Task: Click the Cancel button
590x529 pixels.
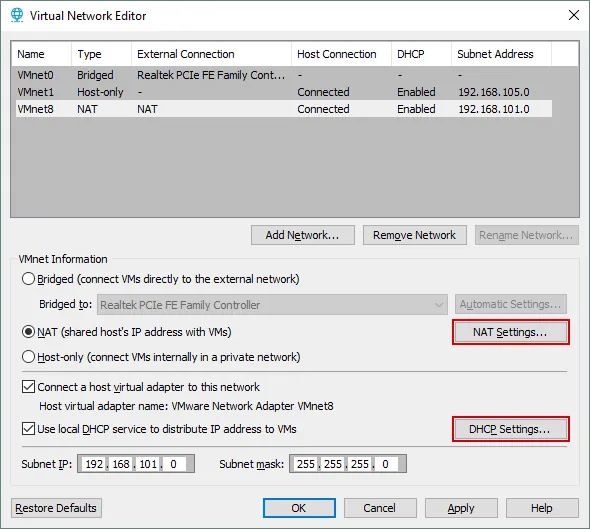Action: [x=380, y=508]
